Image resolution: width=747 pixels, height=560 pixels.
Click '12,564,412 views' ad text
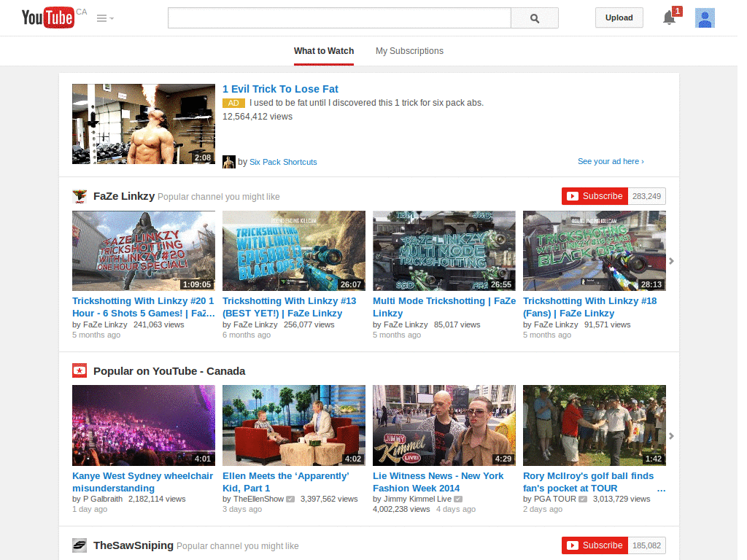coord(258,117)
